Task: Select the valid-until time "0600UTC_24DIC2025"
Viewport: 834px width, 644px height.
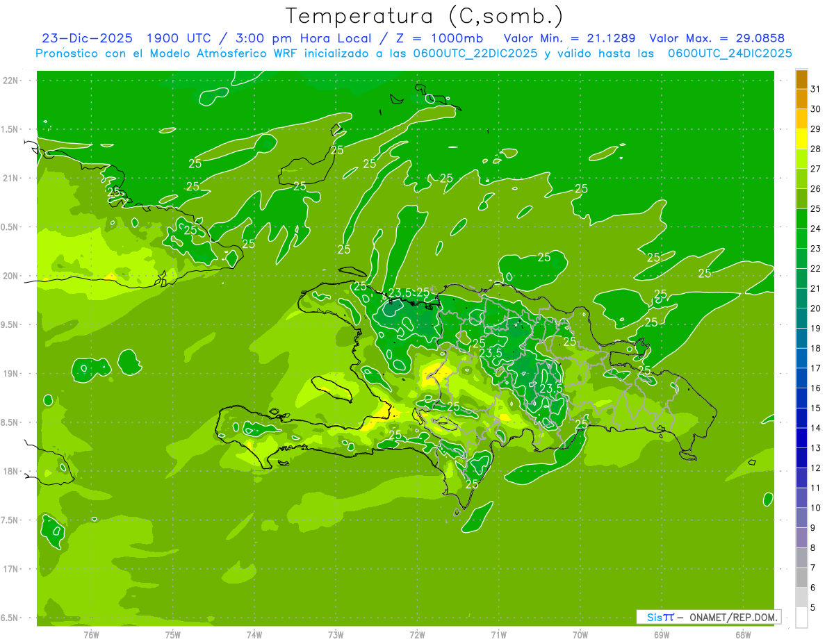Action: tap(730, 53)
